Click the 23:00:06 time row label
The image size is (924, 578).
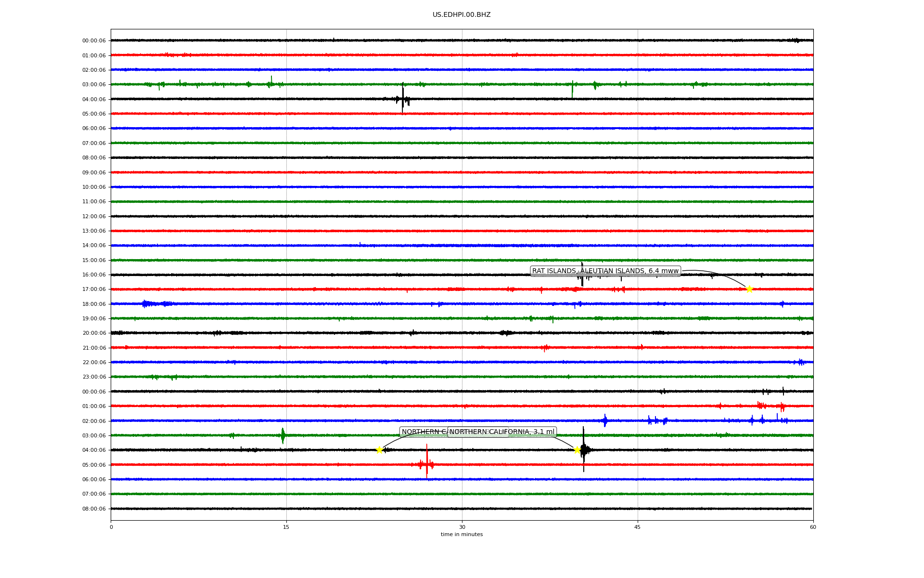click(x=94, y=377)
